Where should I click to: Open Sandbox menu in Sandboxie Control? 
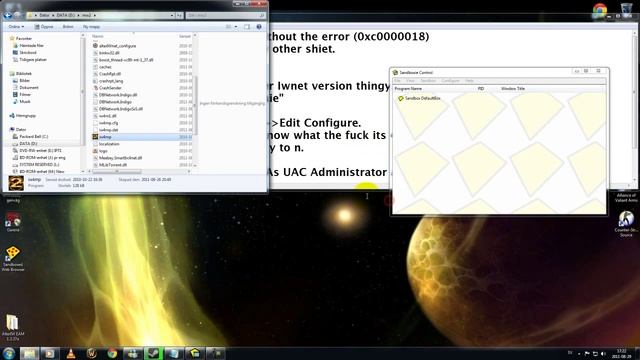(428, 81)
